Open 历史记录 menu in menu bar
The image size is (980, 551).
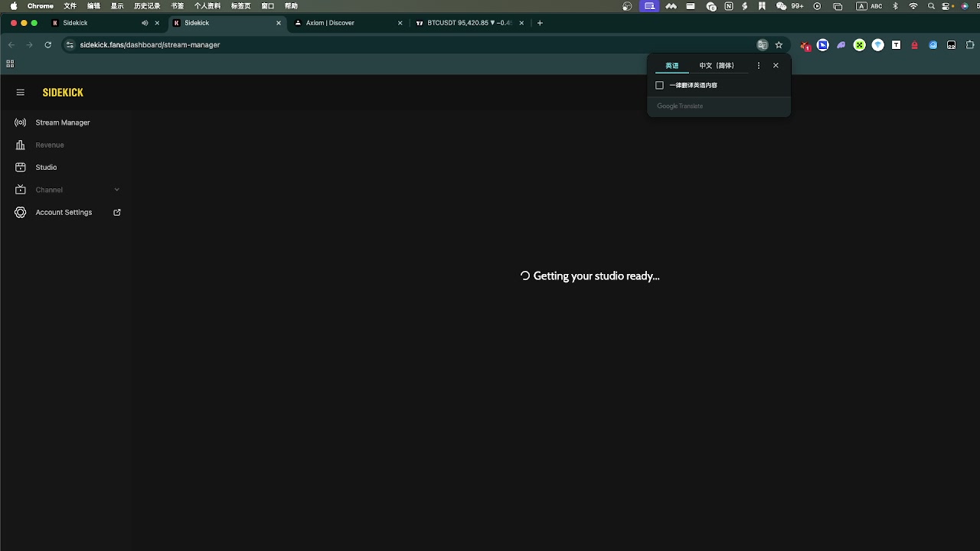click(147, 6)
